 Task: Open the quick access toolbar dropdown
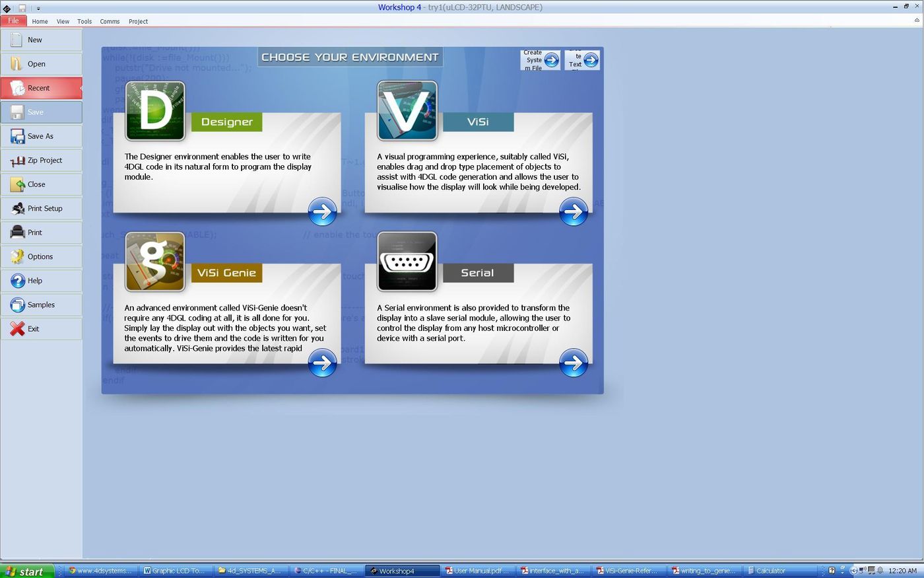click(38, 9)
